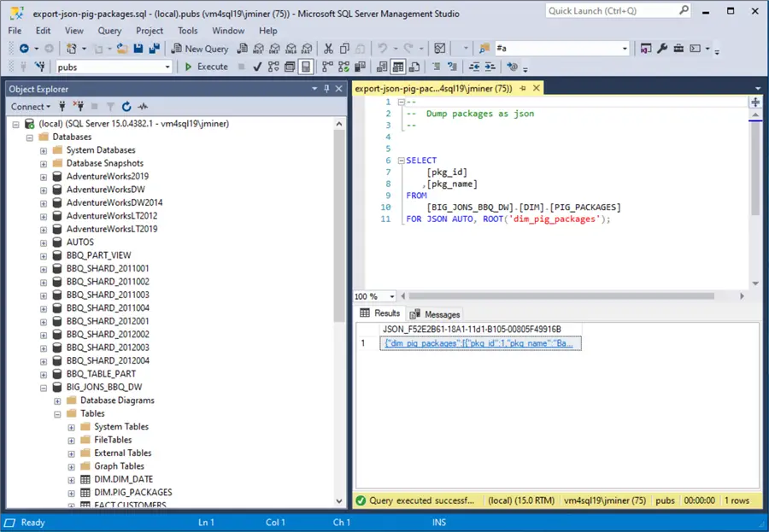Image resolution: width=769 pixels, height=532 pixels.
Task: Open the JSON result link in grid
Action: click(478, 343)
